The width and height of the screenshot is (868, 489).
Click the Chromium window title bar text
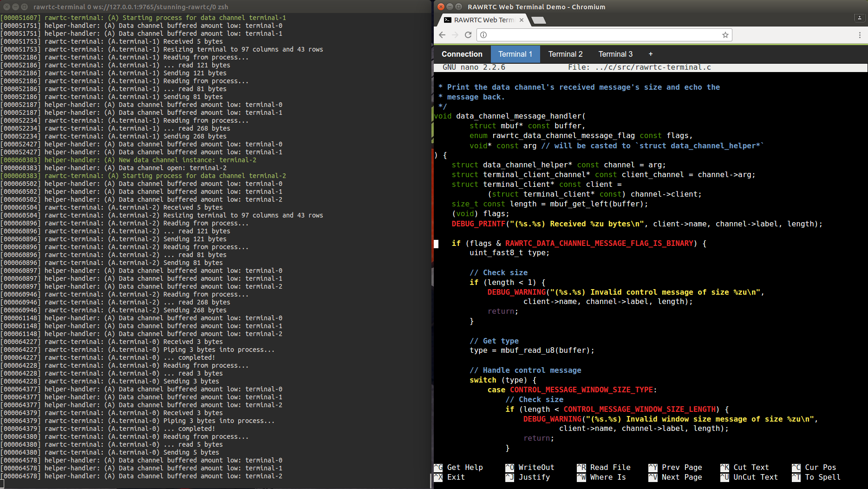coord(536,7)
